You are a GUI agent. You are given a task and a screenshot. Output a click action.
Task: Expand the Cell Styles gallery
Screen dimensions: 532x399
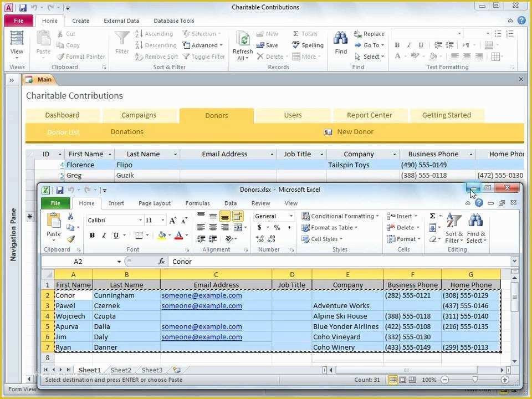324,238
